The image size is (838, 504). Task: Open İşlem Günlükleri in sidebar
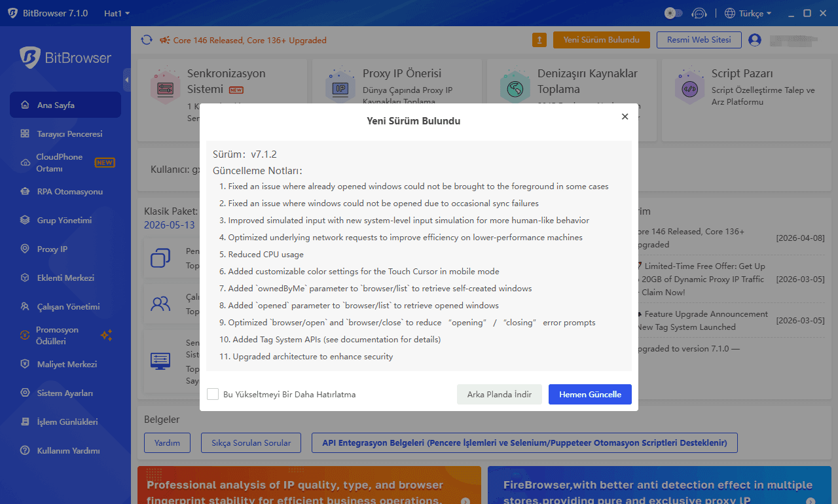(65, 422)
